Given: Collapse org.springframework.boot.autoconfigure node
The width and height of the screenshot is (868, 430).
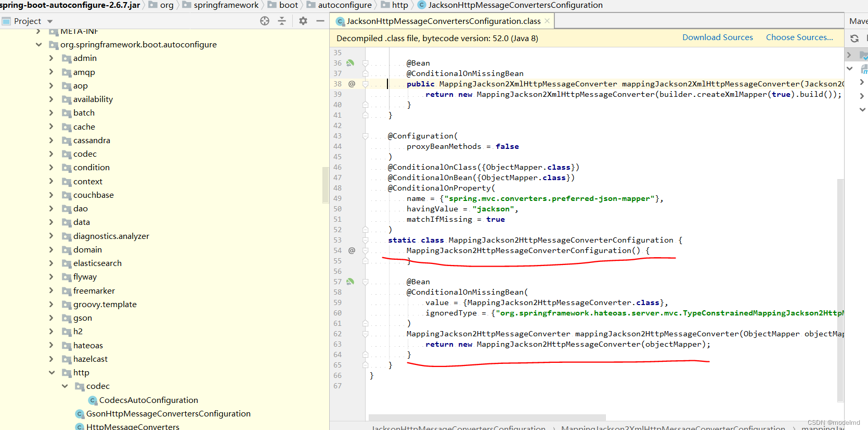Looking at the screenshot, I should point(38,45).
